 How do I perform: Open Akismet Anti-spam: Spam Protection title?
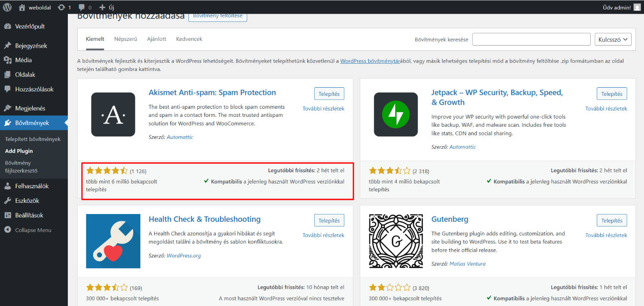click(212, 92)
